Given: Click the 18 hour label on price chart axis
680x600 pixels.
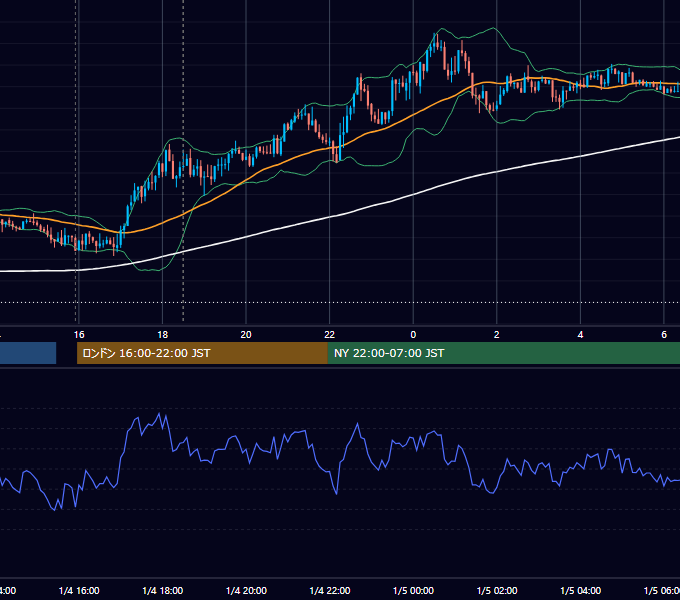Looking at the screenshot, I should click(x=163, y=335).
